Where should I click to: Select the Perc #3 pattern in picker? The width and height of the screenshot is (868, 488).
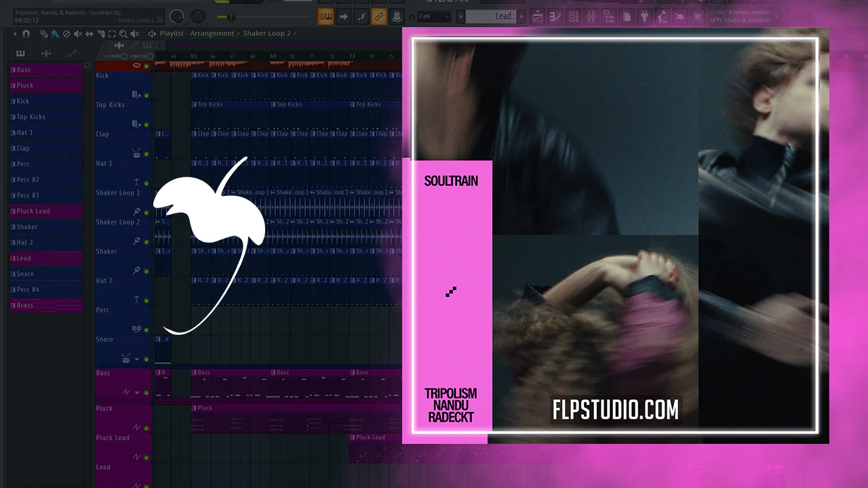pos(46,195)
